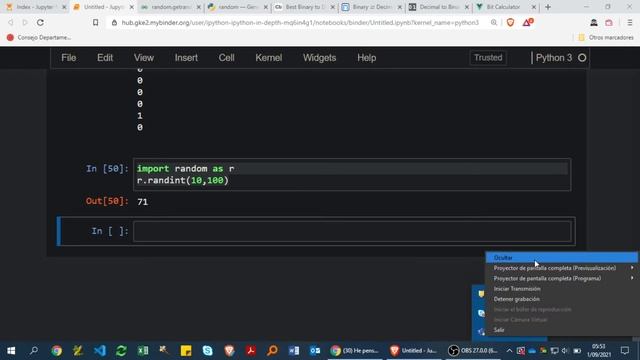Click the Trusted notebook indicator
This screenshot has width=640, height=360.
pyautogui.click(x=488, y=58)
